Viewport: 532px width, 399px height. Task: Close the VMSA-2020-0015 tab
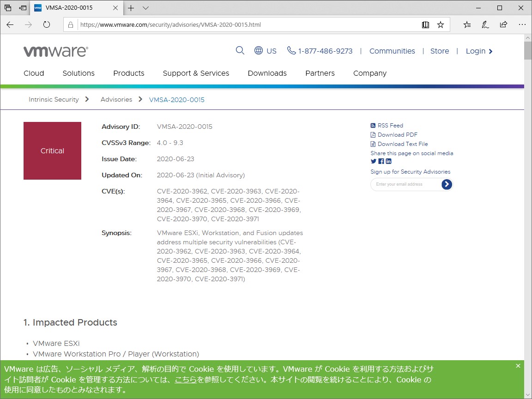(x=115, y=8)
